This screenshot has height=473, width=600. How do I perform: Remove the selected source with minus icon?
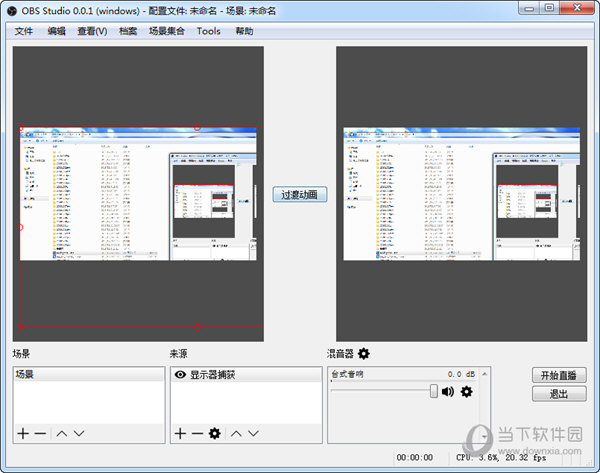(x=197, y=433)
